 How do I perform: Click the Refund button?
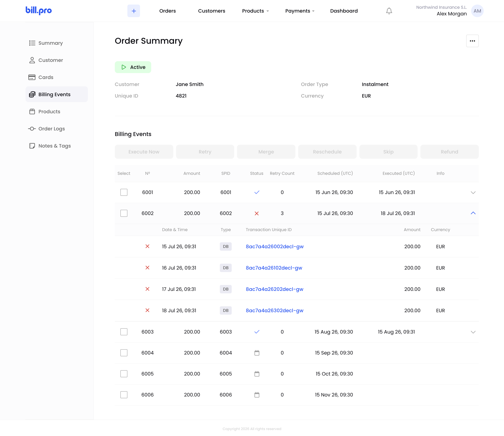click(x=449, y=152)
